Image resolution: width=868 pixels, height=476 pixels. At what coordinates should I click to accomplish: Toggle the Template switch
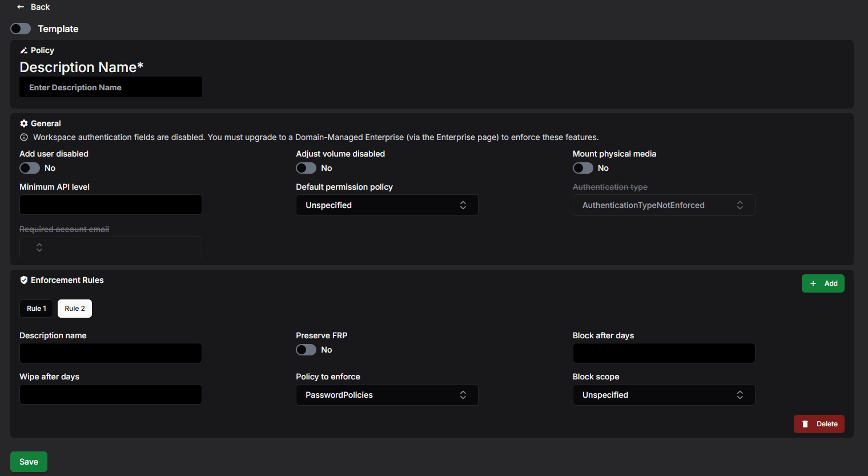pos(21,29)
